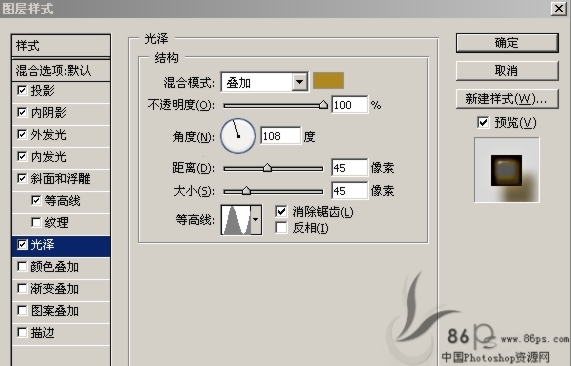The height and width of the screenshot is (366, 571).
Task: Enable the 颜色叠加 color overlay checkbox
Action: pos(22,267)
